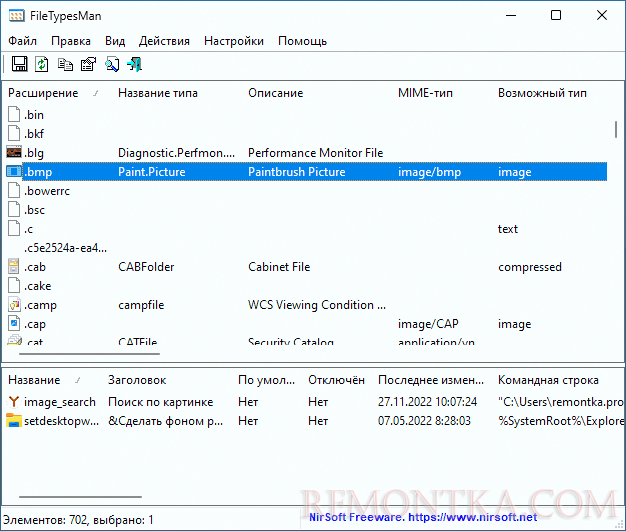This screenshot has width=626, height=531.
Task: Open Properties via toolbar icon
Action: [88, 64]
